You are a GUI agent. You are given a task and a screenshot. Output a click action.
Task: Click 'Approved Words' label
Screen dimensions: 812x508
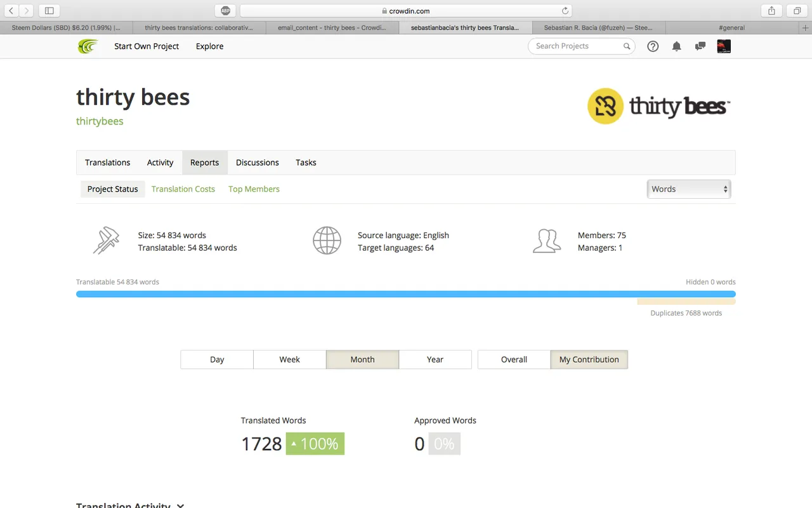pyautogui.click(x=445, y=420)
